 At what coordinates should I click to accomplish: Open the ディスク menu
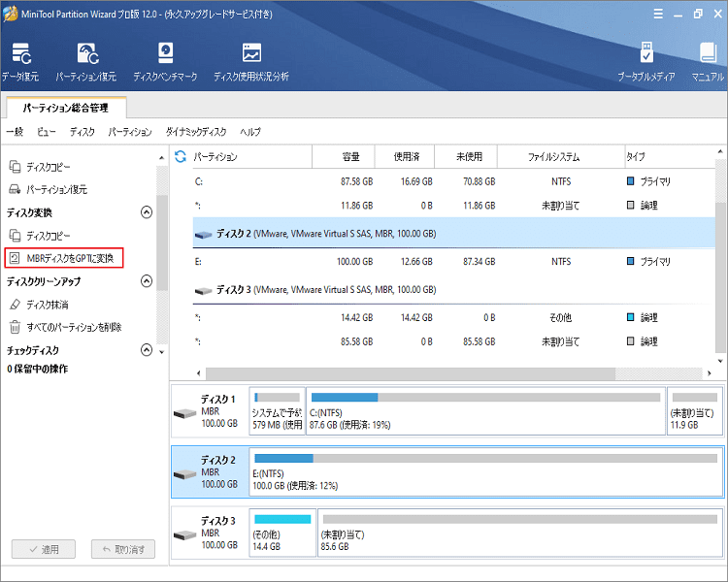(x=83, y=132)
